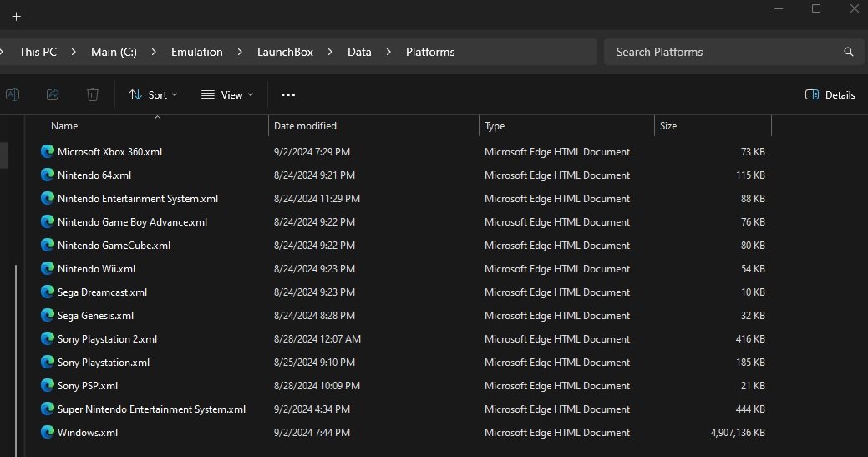
Task: Click the Edge icon beside Microsoft Xbox 360.xml
Action: click(x=48, y=151)
